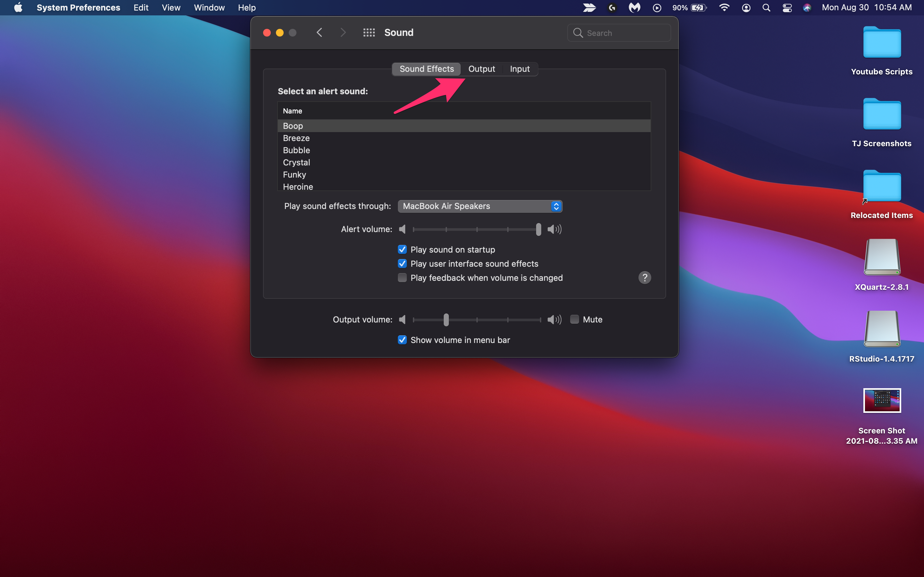Open the help question mark button
Screen dimensions: 924x577
(x=645, y=278)
